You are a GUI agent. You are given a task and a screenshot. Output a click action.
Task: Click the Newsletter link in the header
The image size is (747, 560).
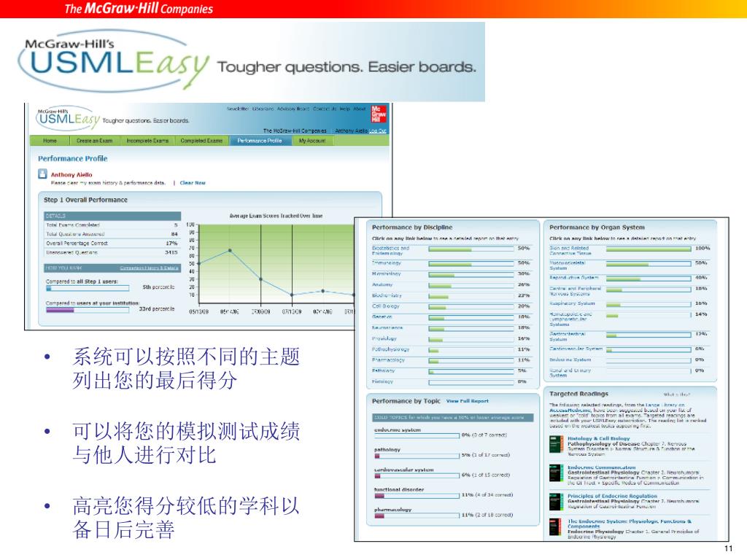(238, 109)
